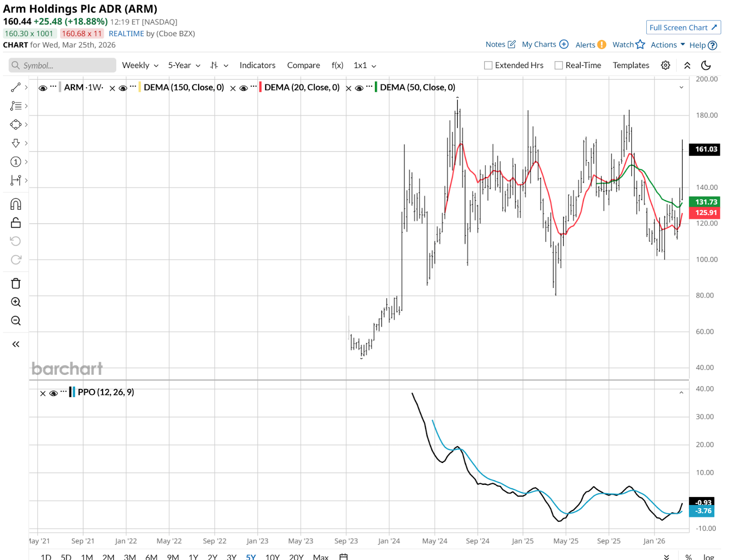This screenshot has height=560, width=746.
Task: Select the shapes drawing tool
Action: click(16, 124)
